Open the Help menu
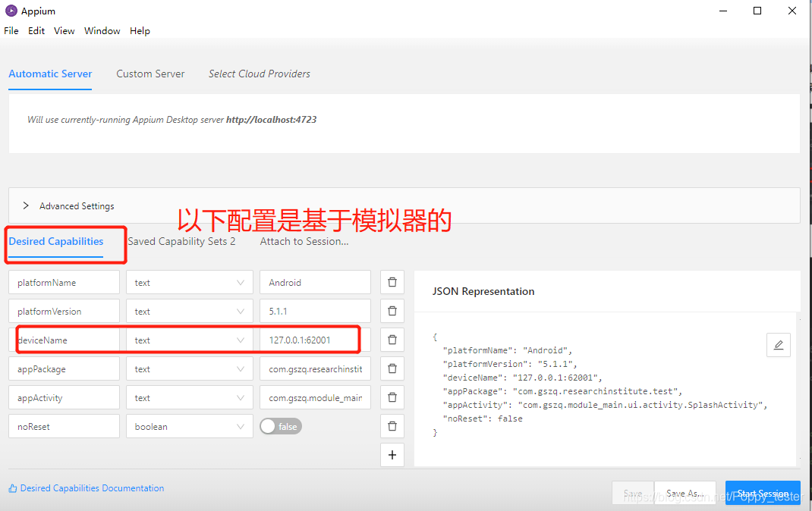 (140, 30)
